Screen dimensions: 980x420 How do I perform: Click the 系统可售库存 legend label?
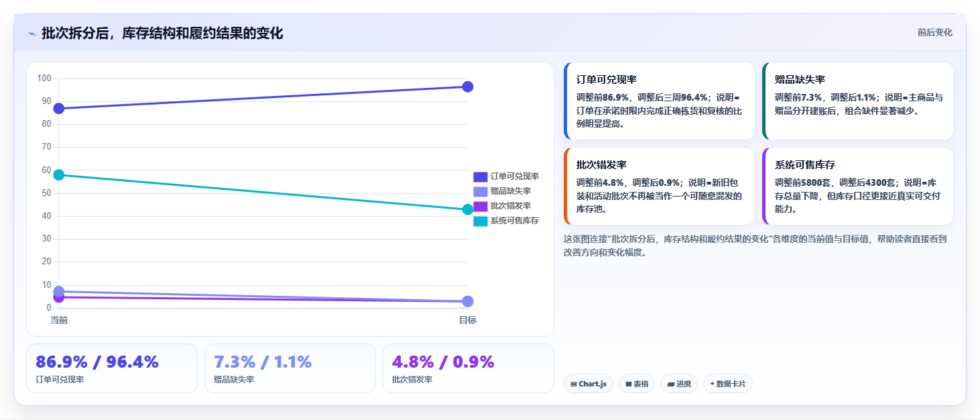pos(514,221)
